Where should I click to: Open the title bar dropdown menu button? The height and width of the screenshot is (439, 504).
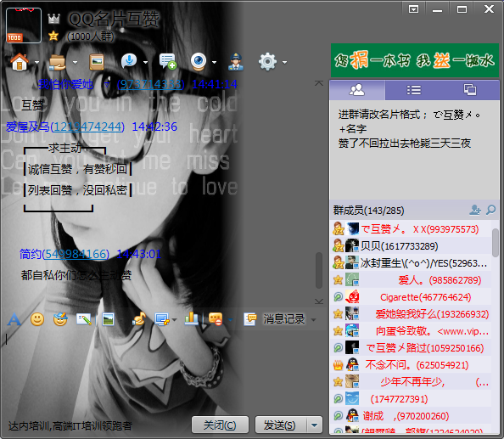(x=414, y=9)
